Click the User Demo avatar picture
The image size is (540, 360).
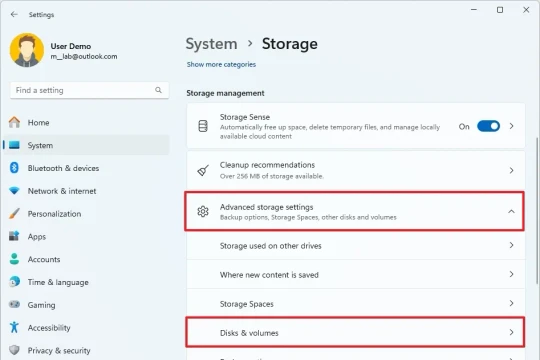click(x=27, y=50)
